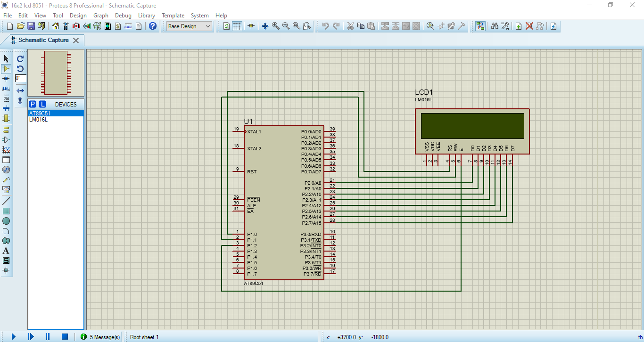Open the Graph Mode tool
The width and height of the screenshot is (644, 342).
[6, 149]
